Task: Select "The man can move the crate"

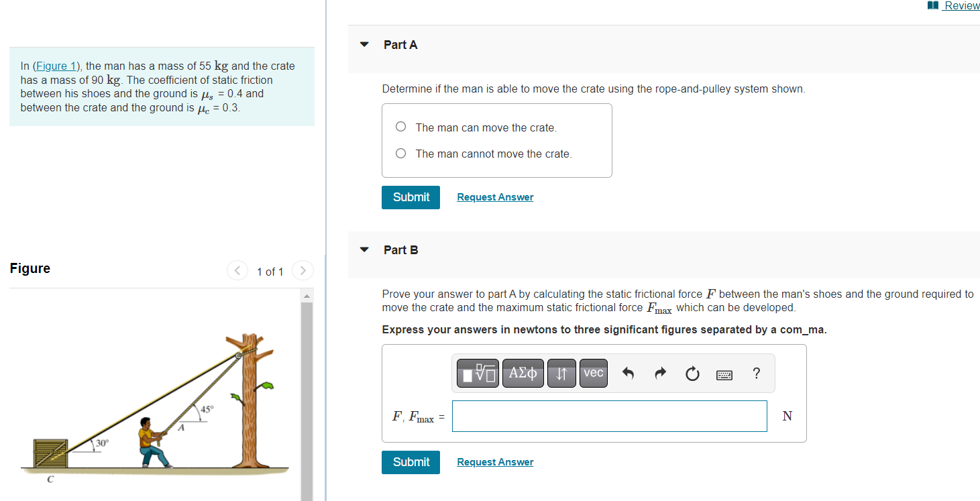Action: coord(400,126)
